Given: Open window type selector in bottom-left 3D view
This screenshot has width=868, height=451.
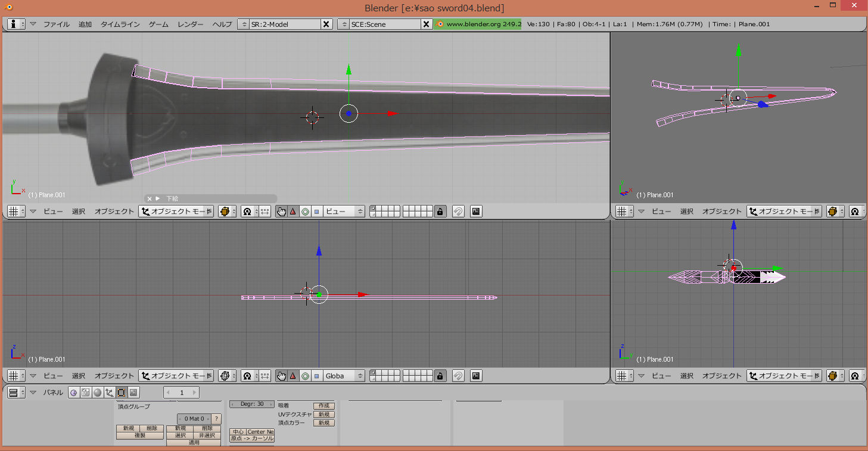Looking at the screenshot, I should pyautogui.click(x=17, y=376).
